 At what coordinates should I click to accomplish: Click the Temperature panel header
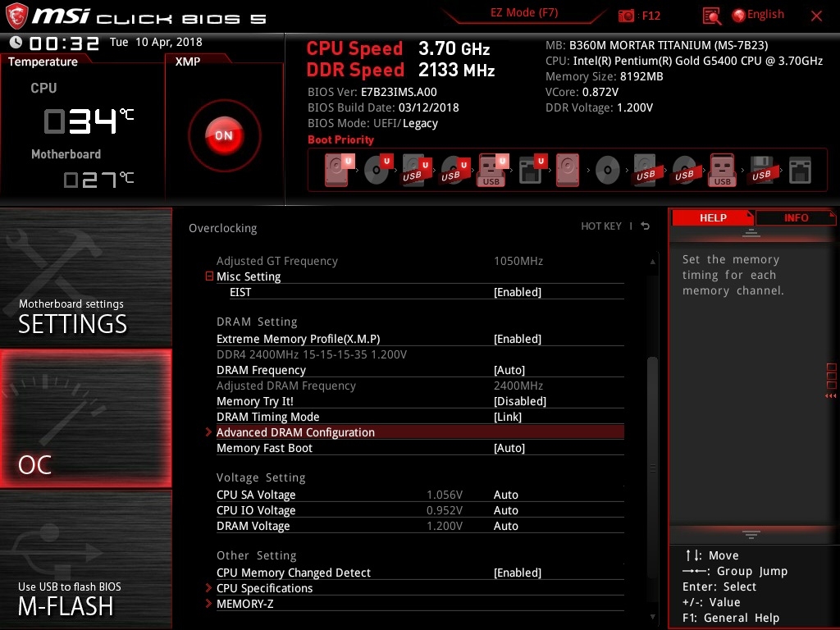pyautogui.click(x=43, y=62)
